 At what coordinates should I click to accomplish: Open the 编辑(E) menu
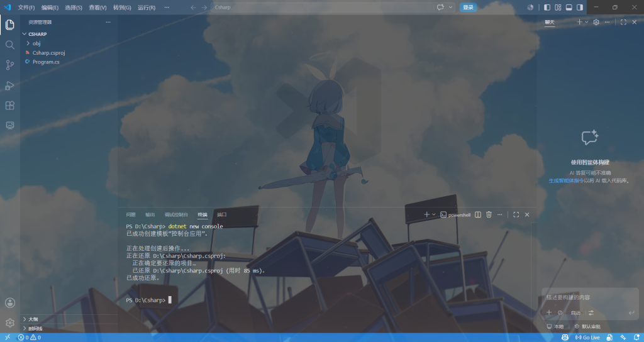[50, 8]
